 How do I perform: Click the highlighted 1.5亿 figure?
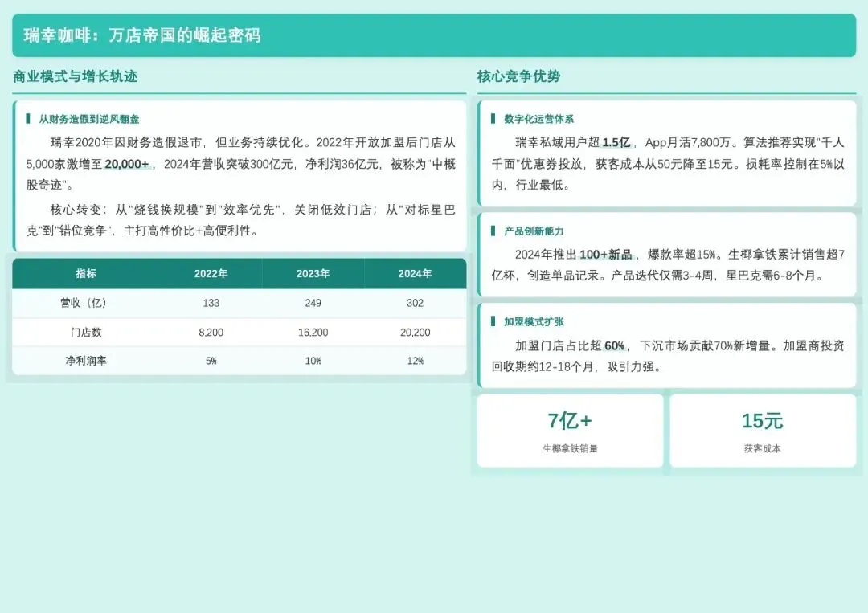pyautogui.click(x=616, y=143)
